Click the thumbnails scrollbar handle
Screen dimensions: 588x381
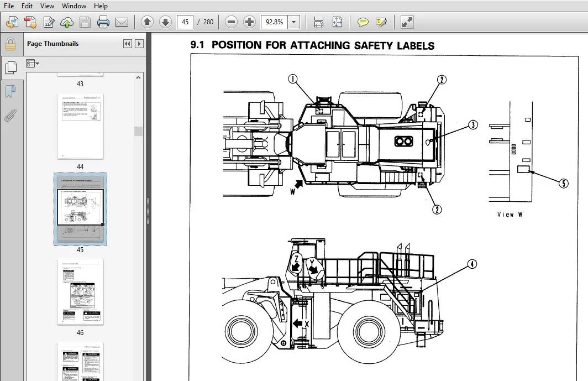138,131
